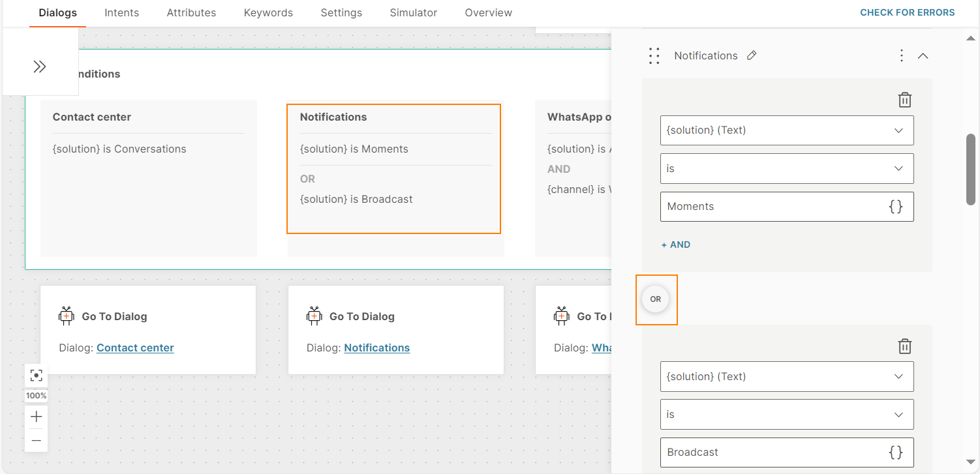Open {solution} attribute dropdown above Moments

787,130
